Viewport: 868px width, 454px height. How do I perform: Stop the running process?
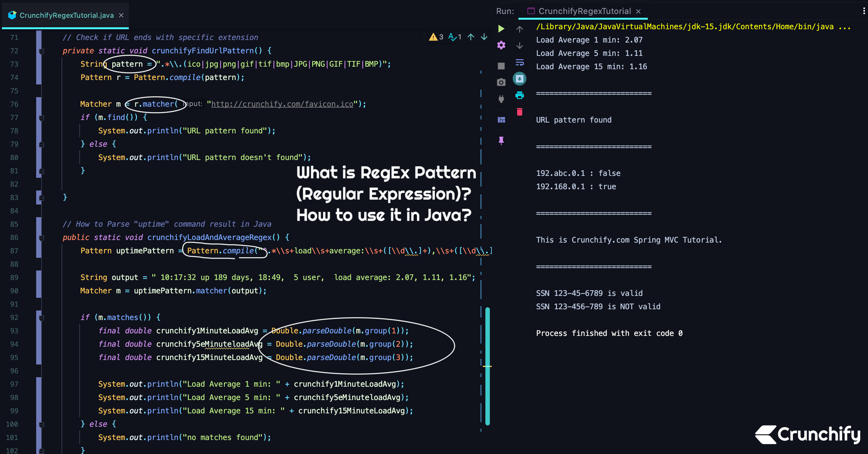(x=501, y=66)
